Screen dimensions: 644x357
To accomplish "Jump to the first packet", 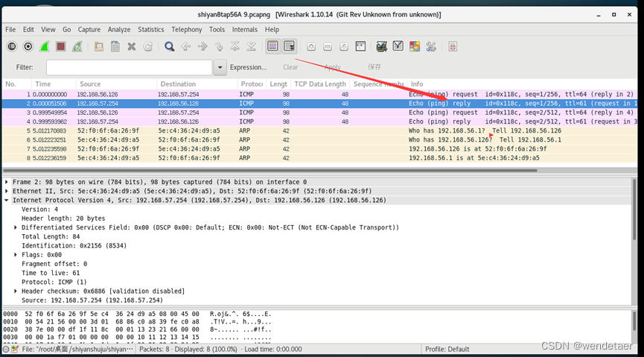I will pos(235,46).
